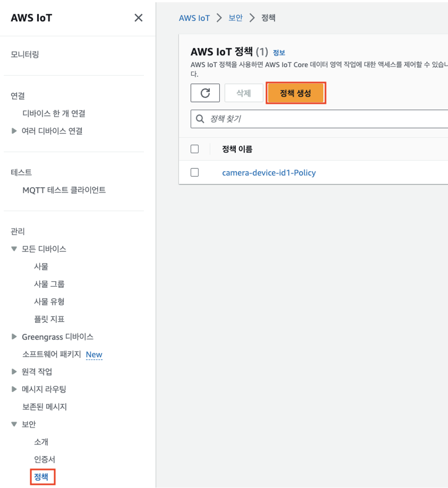
Task: Open 보존된 메시지 in the sidebar
Action: coord(45,407)
